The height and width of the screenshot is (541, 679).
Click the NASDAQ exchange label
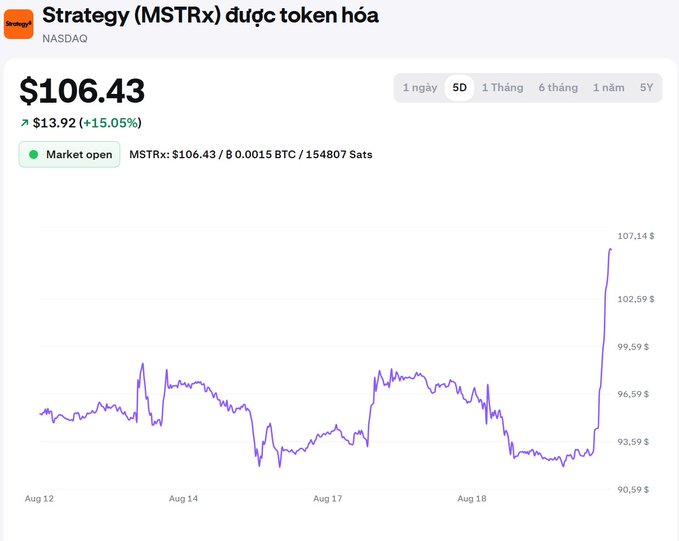point(65,39)
